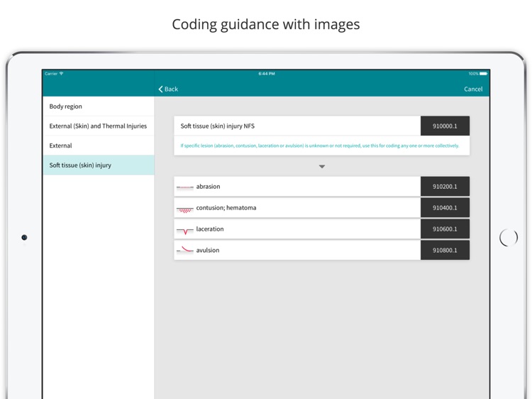
Task: Cancel the coding selection
Action: [x=473, y=89]
